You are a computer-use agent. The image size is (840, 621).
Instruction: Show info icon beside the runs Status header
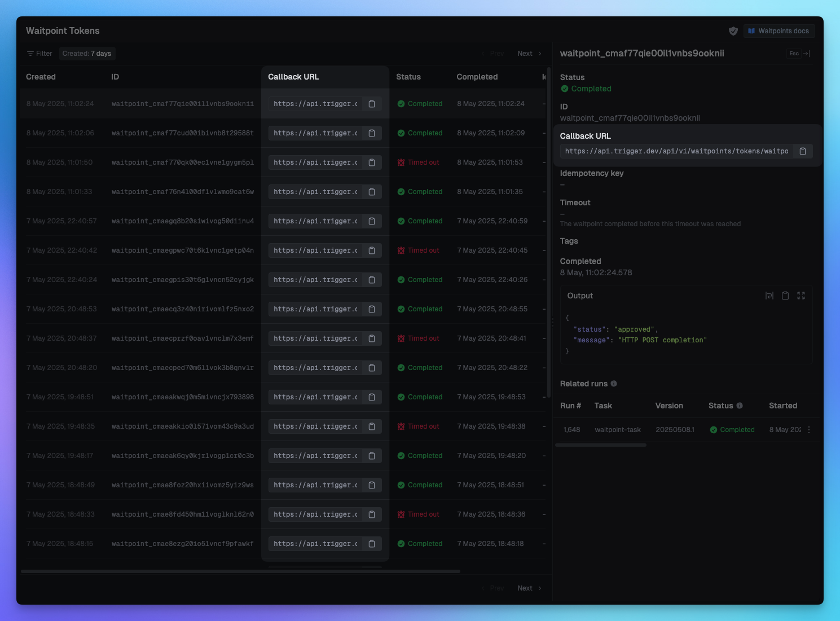(740, 406)
